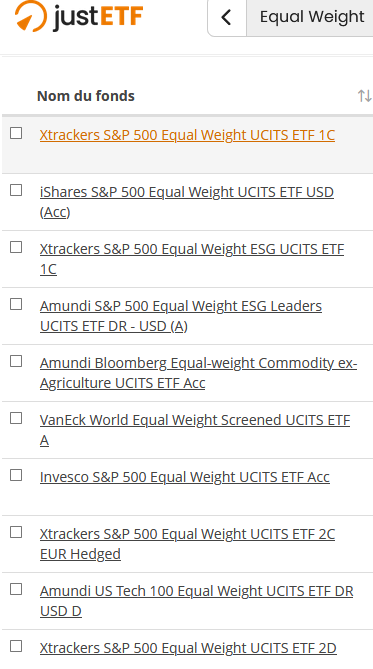This screenshot has width=373, height=669.
Task: Check the VanEck World Equal Weight box
Action: (16, 418)
